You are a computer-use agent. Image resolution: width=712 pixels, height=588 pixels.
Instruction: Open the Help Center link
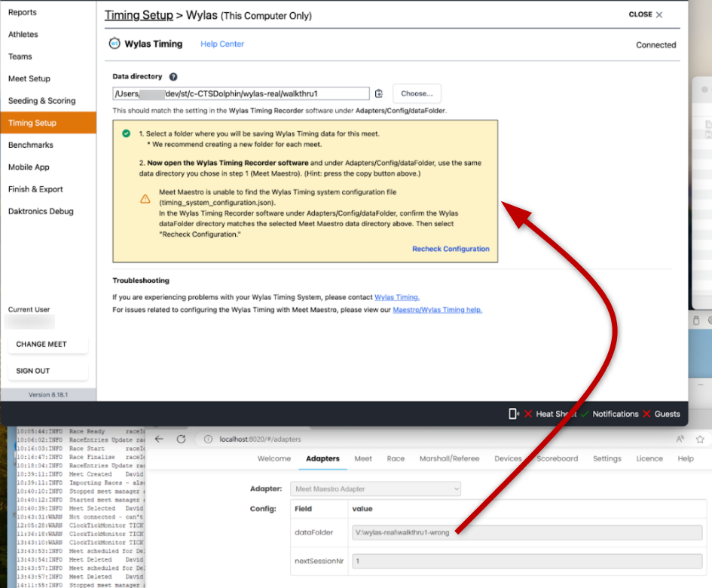point(222,44)
